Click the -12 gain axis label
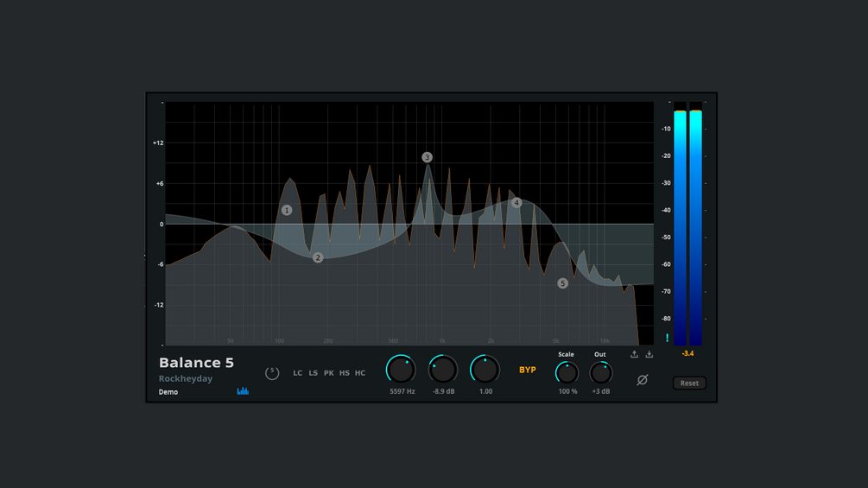 click(x=159, y=306)
